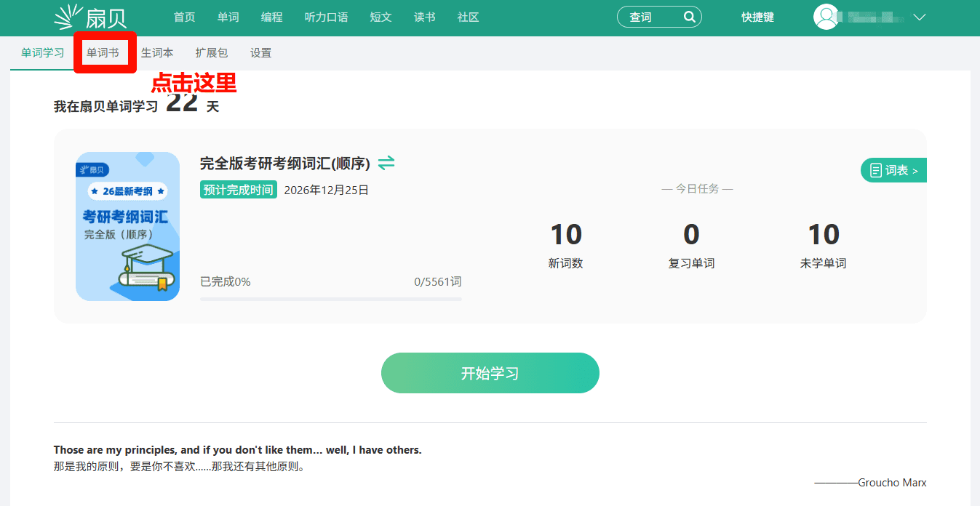Open the 单词 nav item

coord(228,17)
